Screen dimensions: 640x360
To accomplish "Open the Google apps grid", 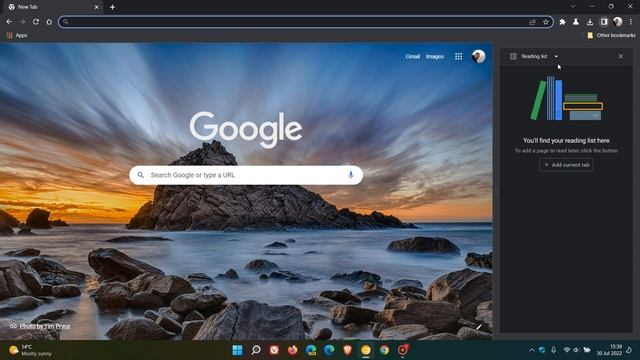I will (458, 56).
